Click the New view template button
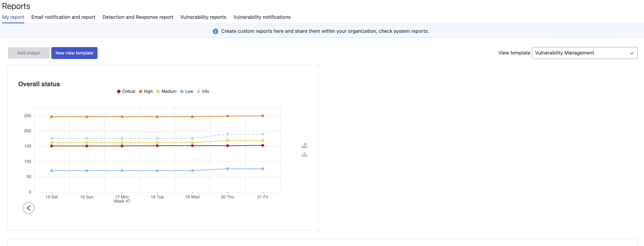The width and height of the screenshot is (644, 246). 74,53
